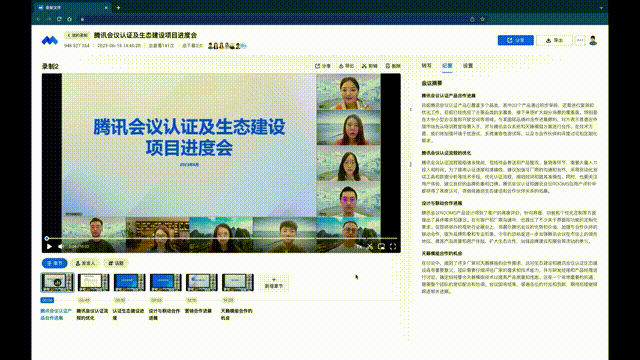Switch to the 设置 tab
The height and width of the screenshot is (360, 640).
(x=468, y=66)
